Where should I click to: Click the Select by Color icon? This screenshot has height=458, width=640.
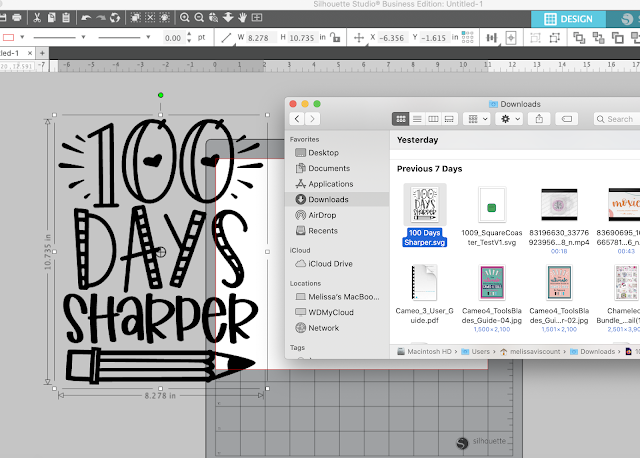[x=165, y=18]
